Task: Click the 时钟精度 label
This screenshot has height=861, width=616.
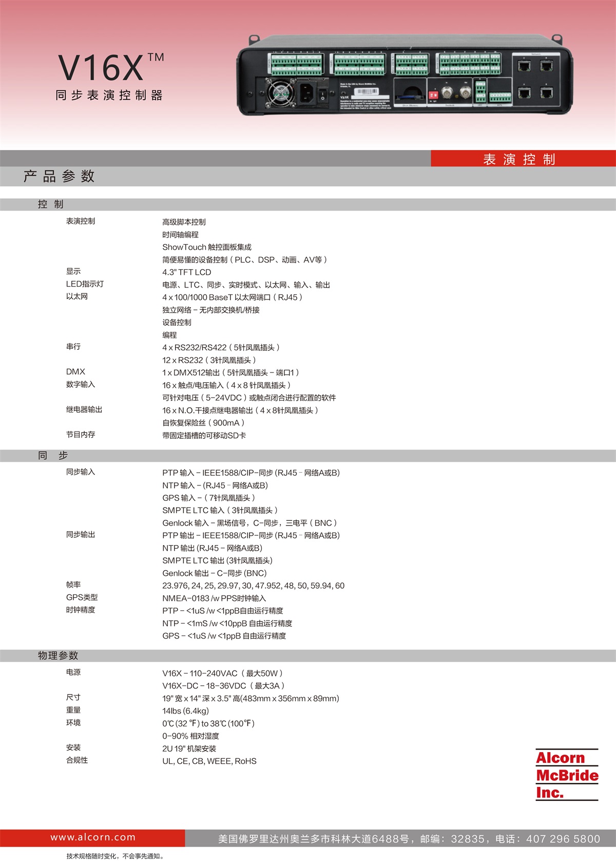Action: [x=81, y=610]
